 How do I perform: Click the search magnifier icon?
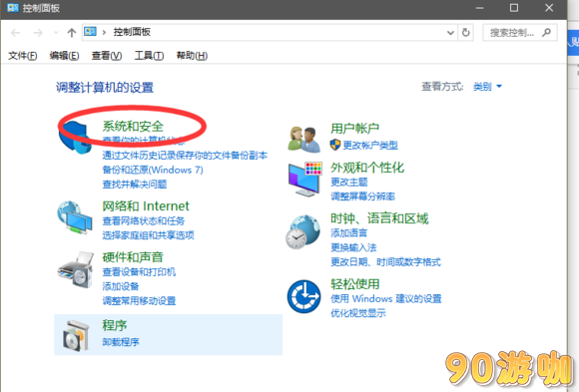[546, 33]
